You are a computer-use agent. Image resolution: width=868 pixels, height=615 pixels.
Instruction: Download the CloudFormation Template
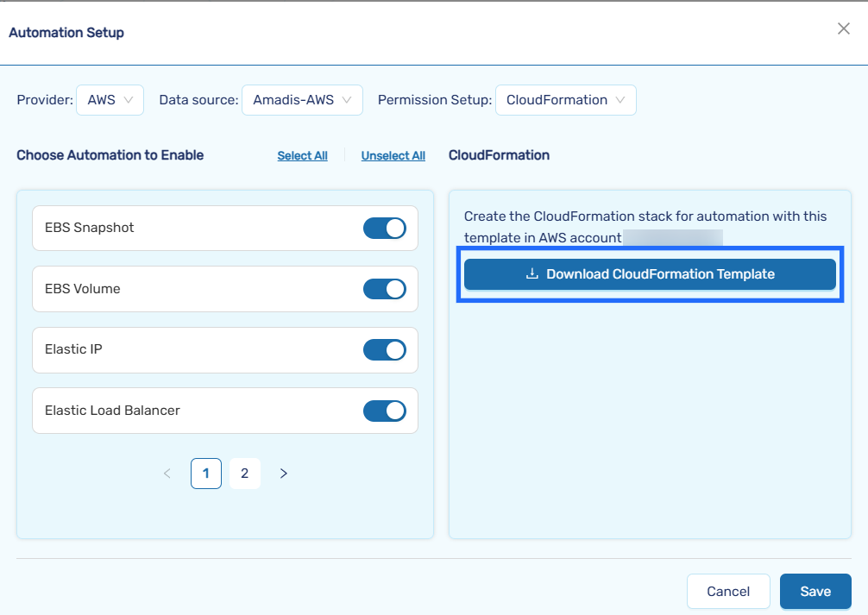(x=650, y=274)
